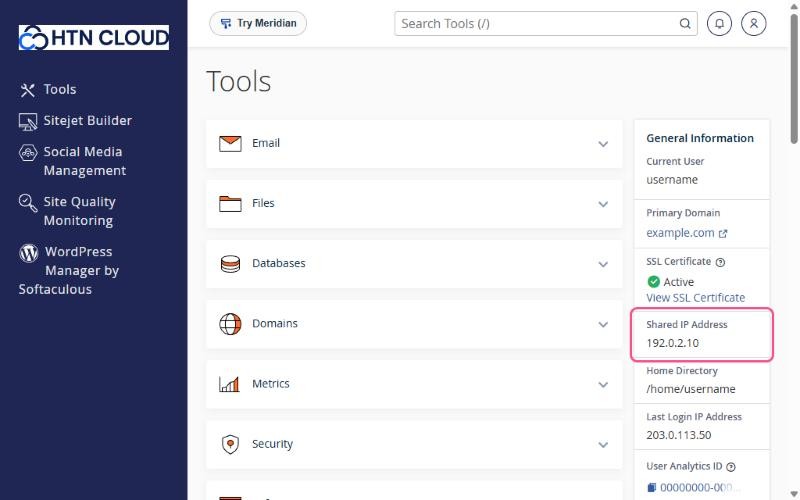The image size is (800, 500).
Task: Click the Social Media Management icon
Action: tap(28, 153)
